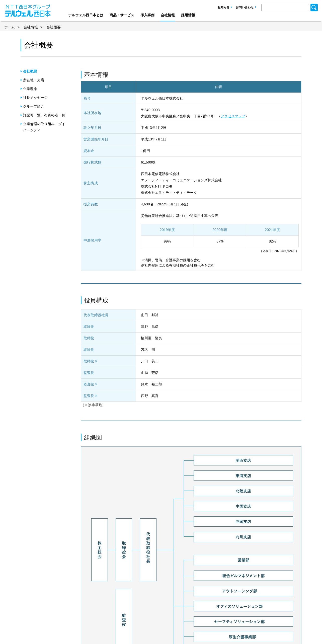Click the 関西支店 org chart box

coord(243,460)
